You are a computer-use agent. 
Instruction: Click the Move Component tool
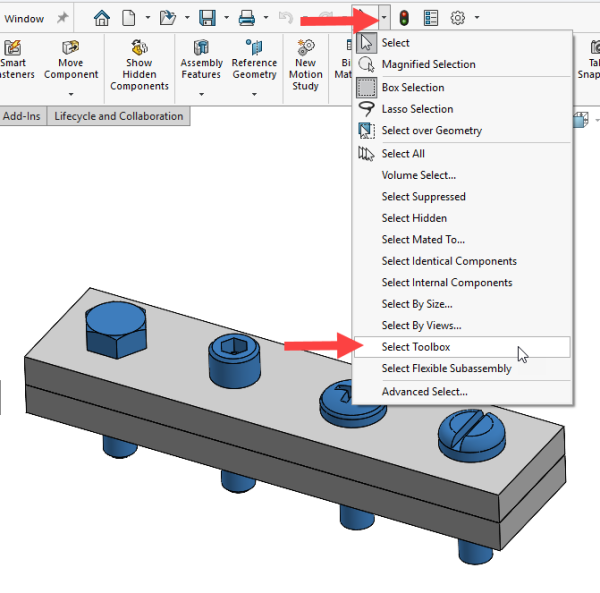pyautogui.click(x=71, y=61)
